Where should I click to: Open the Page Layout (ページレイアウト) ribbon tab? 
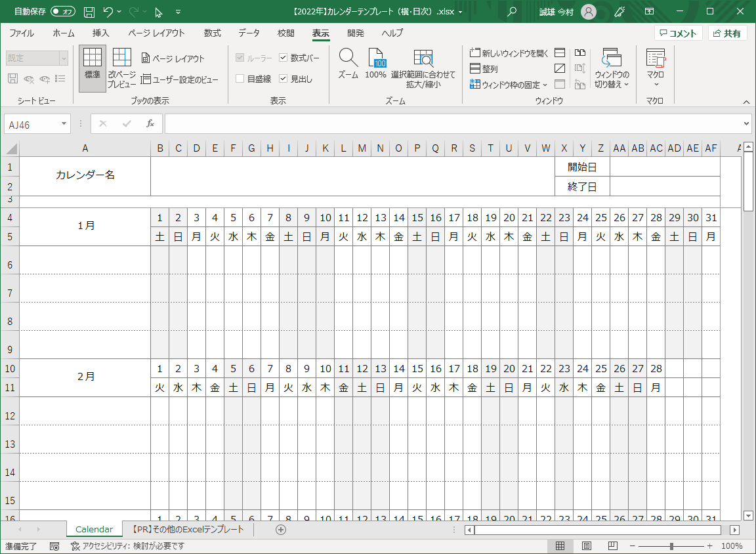(156, 33)
